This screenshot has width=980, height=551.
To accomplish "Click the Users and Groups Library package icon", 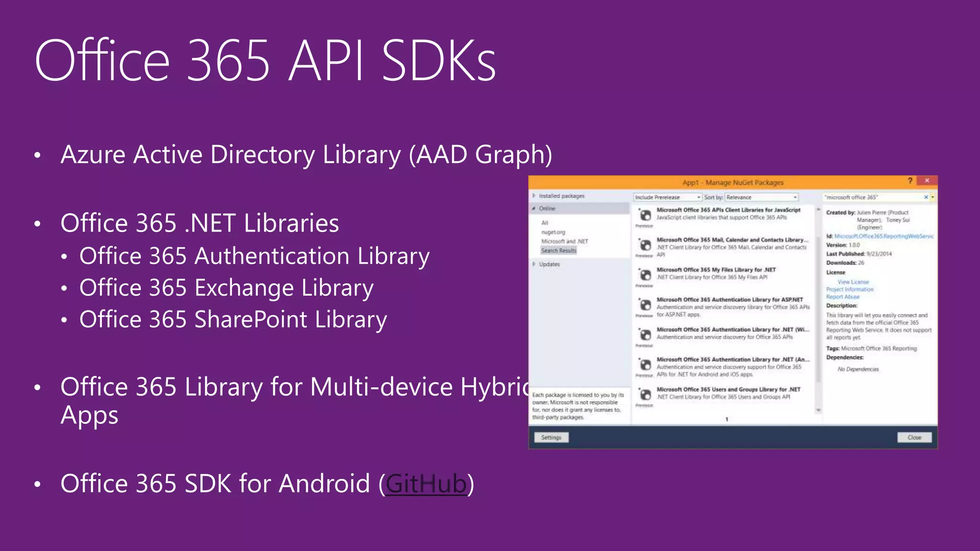I will (646, 395).
